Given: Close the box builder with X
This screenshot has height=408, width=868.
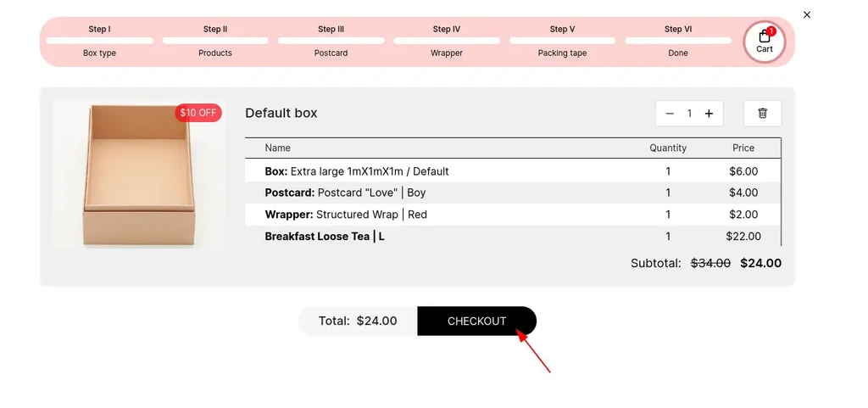Looking at the screenshot, I should coord(807,15).
